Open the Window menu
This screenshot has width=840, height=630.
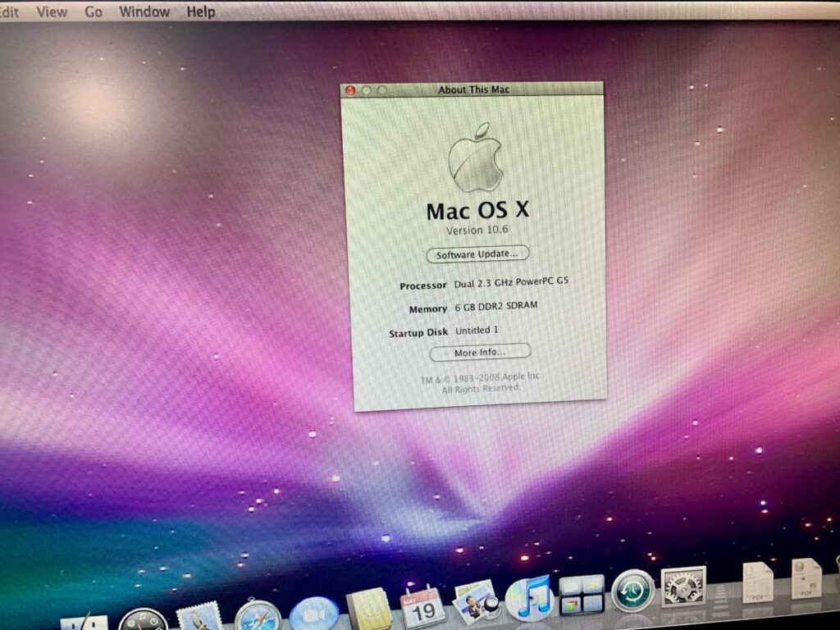pyautogui.click(x=144, y=11)
